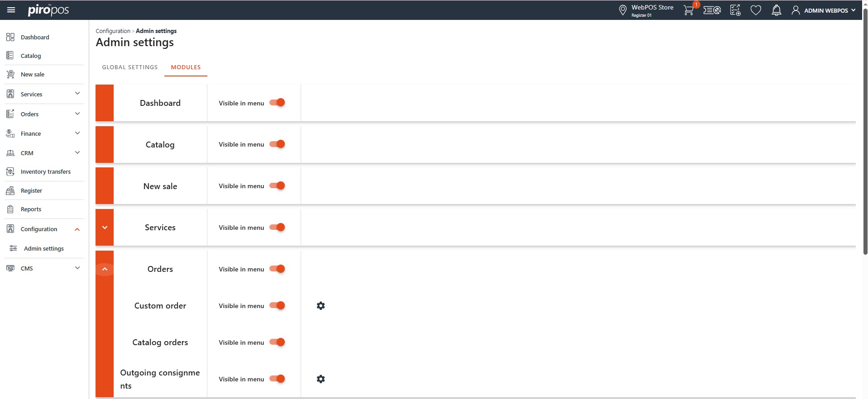The image size is (868, 399).
Task: Switch to the Global Settings tab
Action: coord(130,67)
